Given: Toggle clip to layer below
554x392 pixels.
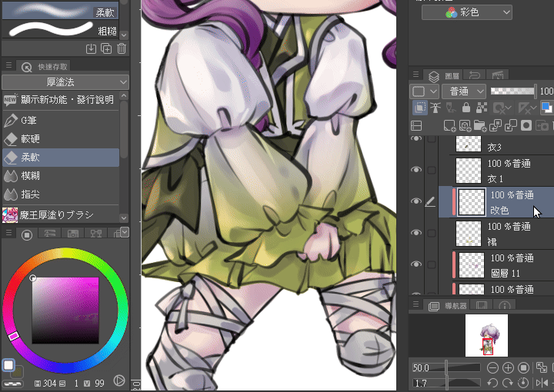Looking at the screenshot, I should point(420,108).
